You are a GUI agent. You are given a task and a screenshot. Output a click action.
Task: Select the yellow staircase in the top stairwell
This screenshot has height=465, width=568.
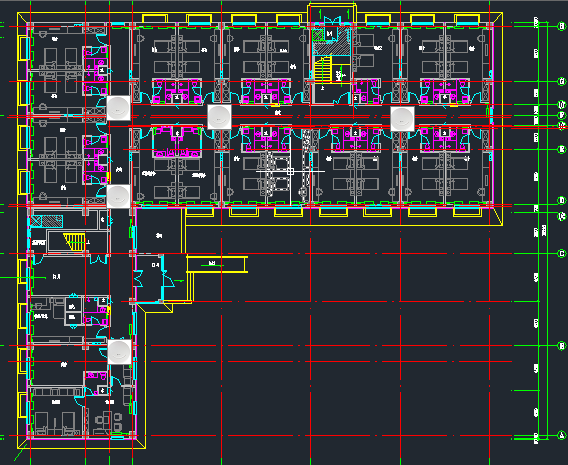tap(323, 70)
